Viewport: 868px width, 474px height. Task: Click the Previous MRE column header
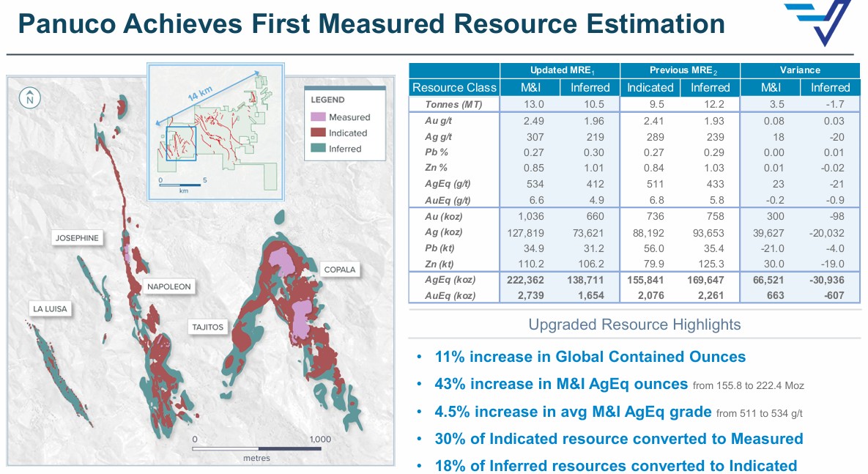[x=680, y=70]
